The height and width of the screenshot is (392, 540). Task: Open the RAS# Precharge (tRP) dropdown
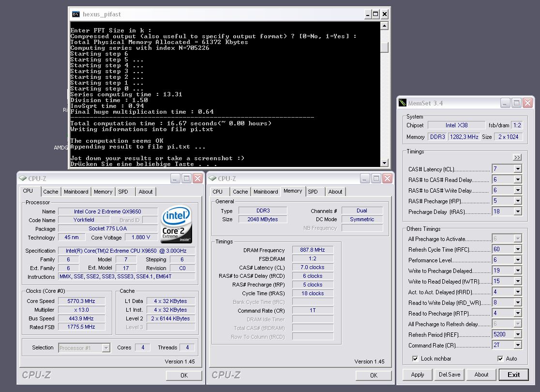pyautogui.click(x=518, y=201)
